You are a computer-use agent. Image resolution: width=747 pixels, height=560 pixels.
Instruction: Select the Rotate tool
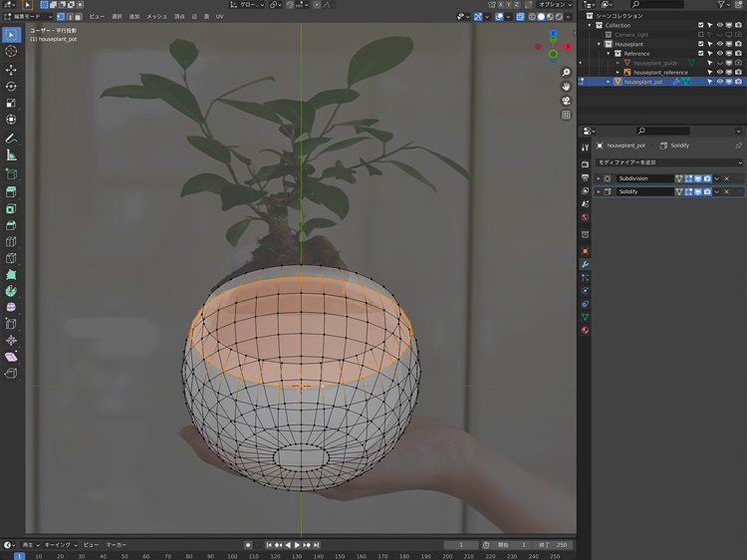tap(11, 87)
